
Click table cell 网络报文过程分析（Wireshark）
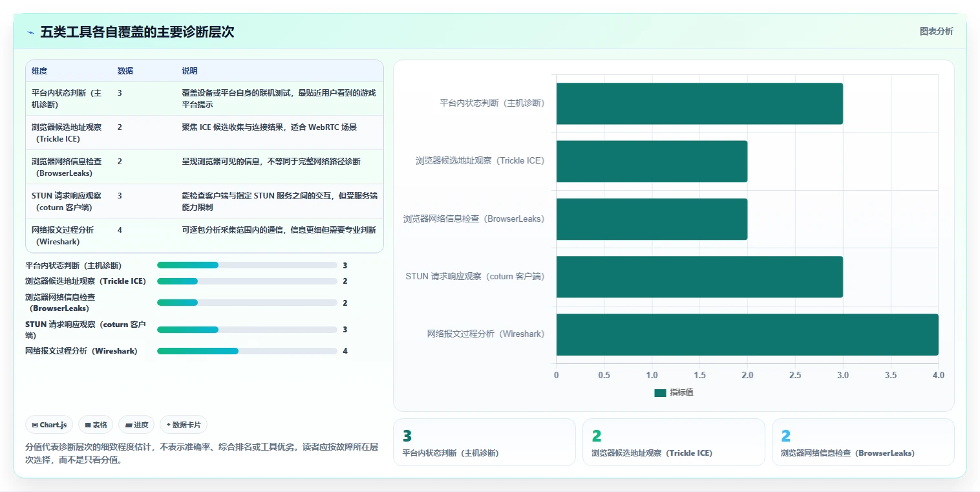pos(69,235)
